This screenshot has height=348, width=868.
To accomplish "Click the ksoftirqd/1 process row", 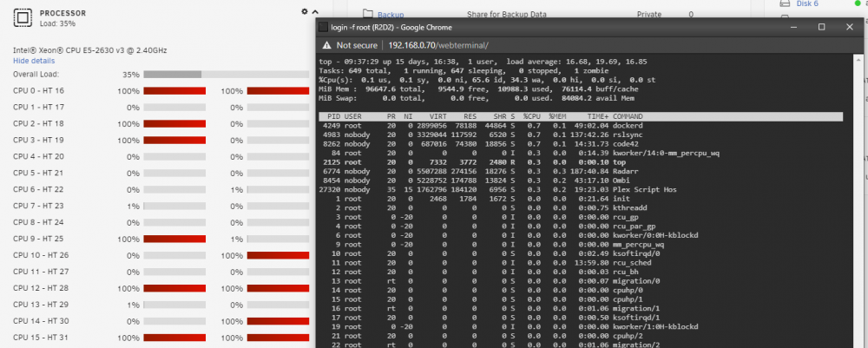I will [581, 318].
